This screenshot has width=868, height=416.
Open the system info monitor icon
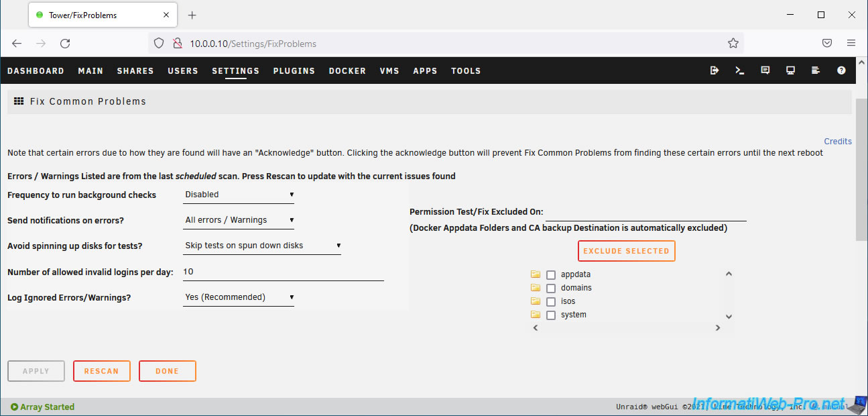tap(791, 70)
